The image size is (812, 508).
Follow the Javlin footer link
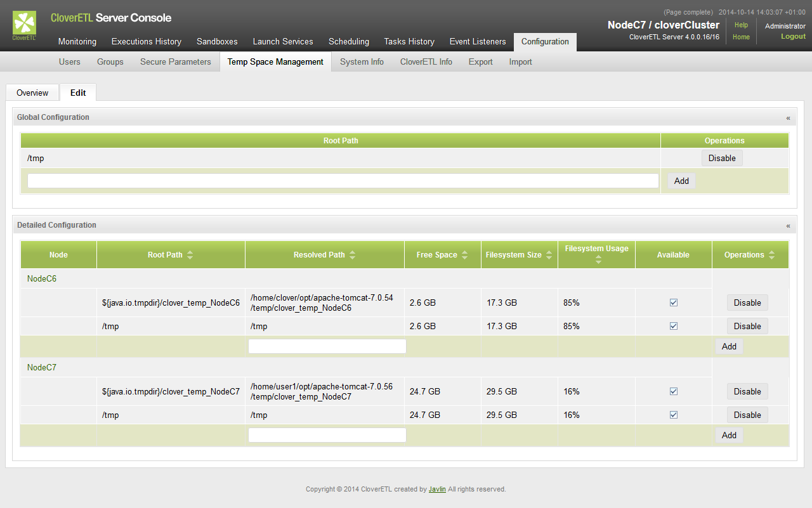pos(437,490)
